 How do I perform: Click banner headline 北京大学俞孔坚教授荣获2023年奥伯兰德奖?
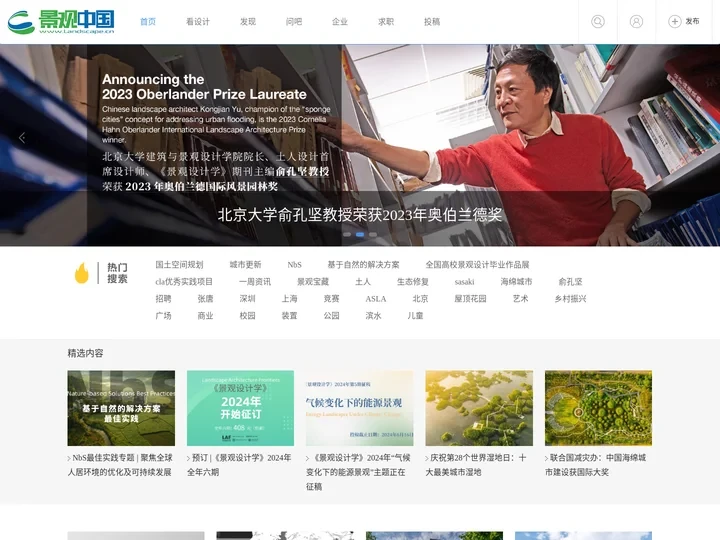tap(360, 215)
